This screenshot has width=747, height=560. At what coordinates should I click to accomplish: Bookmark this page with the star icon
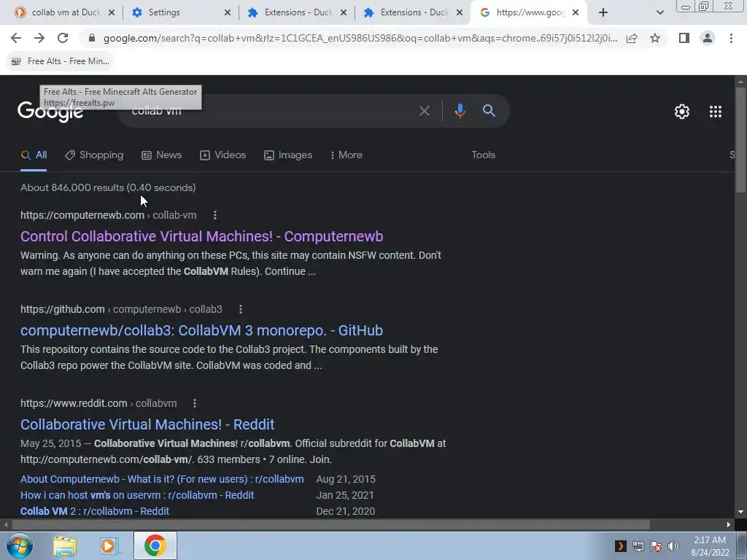click(x=655, y=38)
